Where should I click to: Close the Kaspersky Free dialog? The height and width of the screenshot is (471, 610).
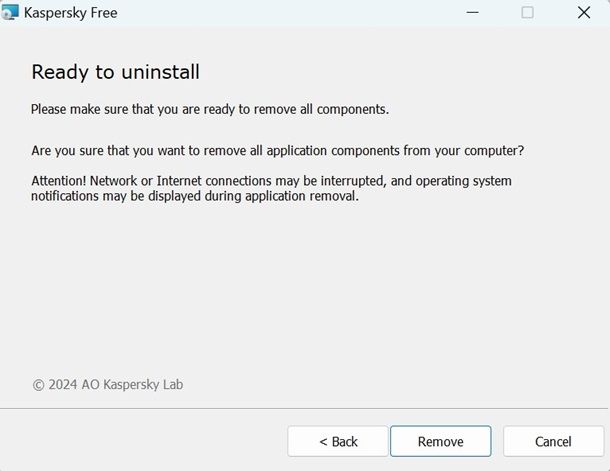(584, 12)
